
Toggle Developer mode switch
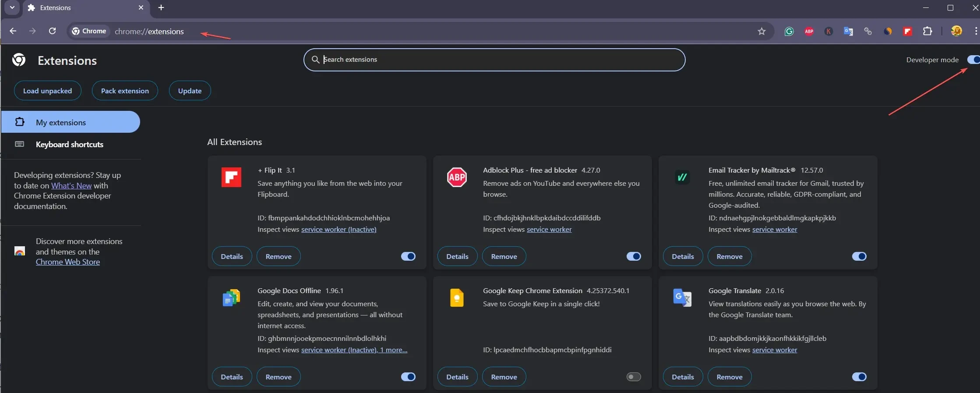coord(973,60)
